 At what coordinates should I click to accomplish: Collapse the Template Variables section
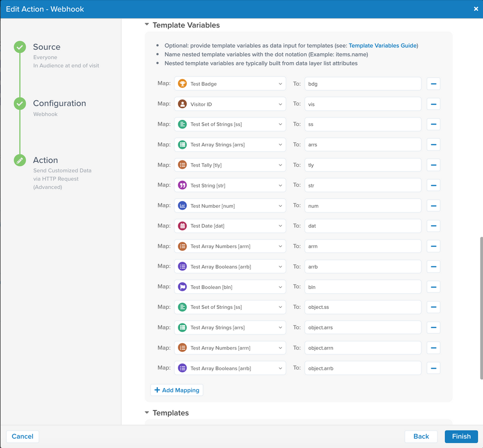[147, 25]
